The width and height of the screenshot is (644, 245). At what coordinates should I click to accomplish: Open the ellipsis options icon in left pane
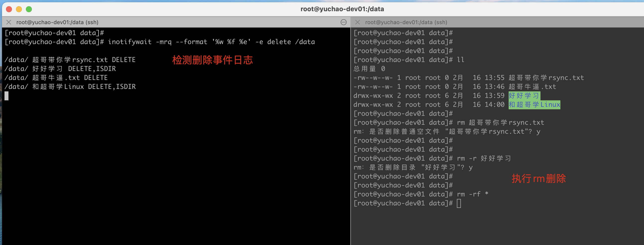click(343, 22)
